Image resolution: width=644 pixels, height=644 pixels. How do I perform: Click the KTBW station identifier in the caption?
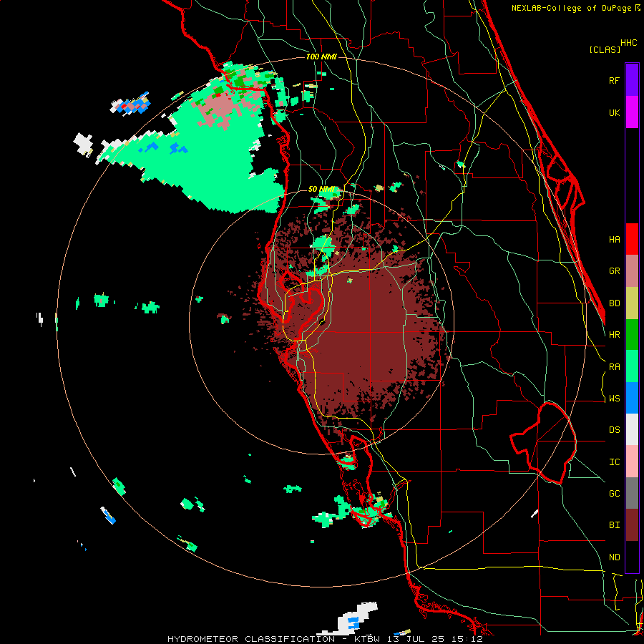tap(369, 639)
